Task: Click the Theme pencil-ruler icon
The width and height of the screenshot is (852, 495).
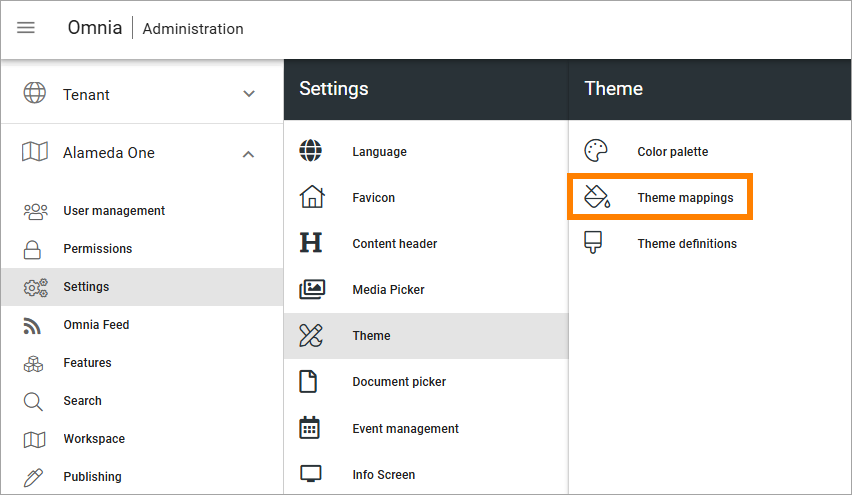Action: coord(311,335)
